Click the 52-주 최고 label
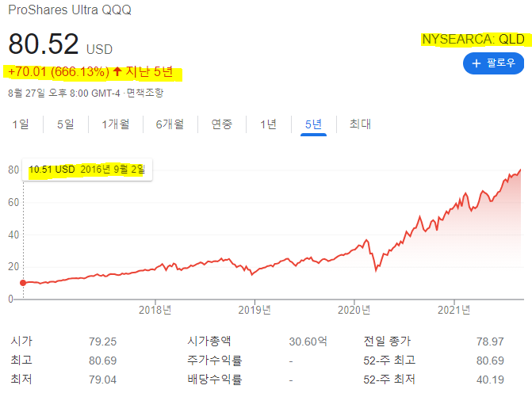The image size is (532, 393). (389, 360)
